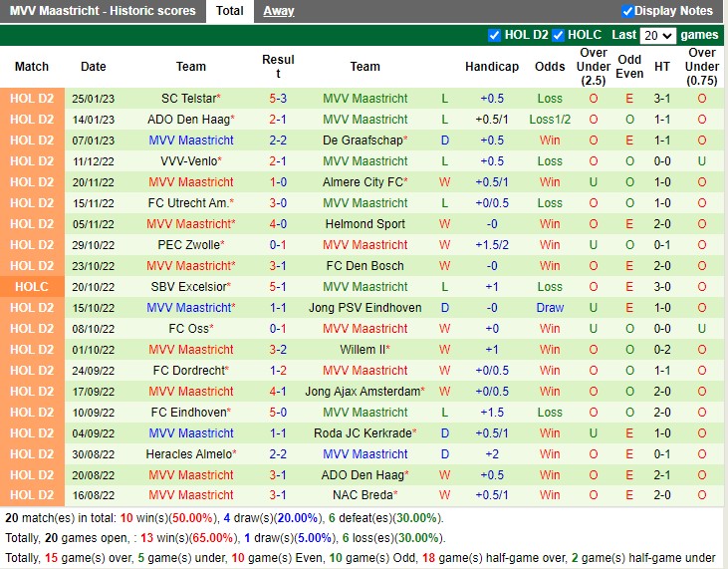Open Willem II team link
The height and width of the screenshot is (569, 728).
(364, 350)
